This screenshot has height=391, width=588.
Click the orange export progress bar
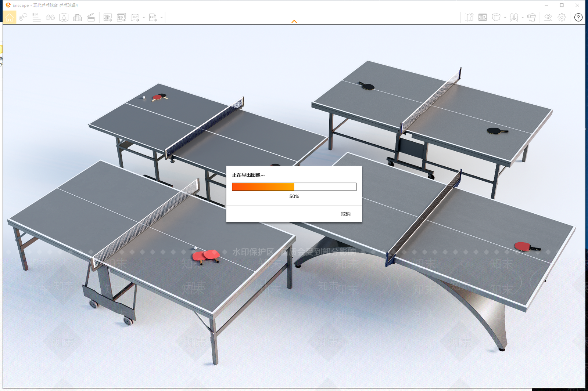pyautogui.click(x=294, y=187)
